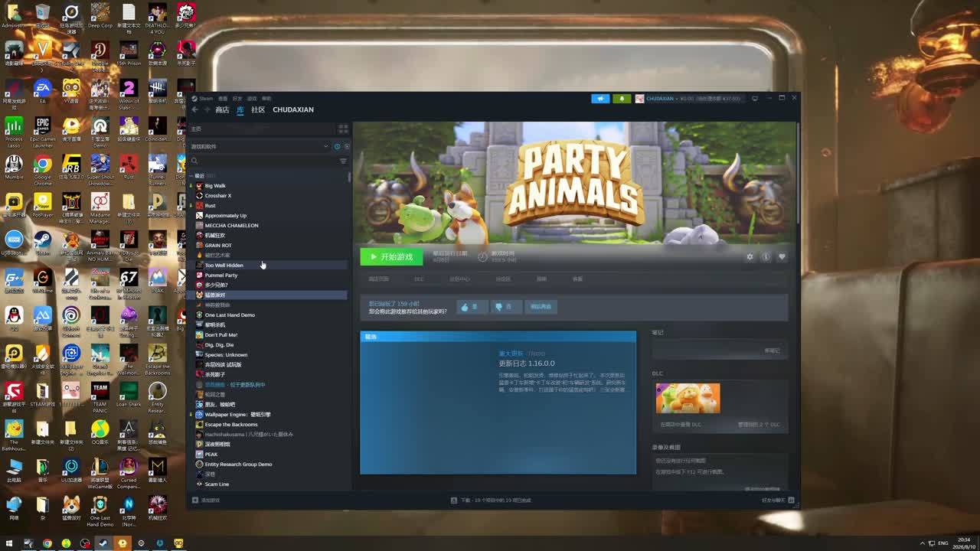This screenshot has width=980, height=551.
Task: Toggle sort by recent activity clock
Action: tap(337, 146)
